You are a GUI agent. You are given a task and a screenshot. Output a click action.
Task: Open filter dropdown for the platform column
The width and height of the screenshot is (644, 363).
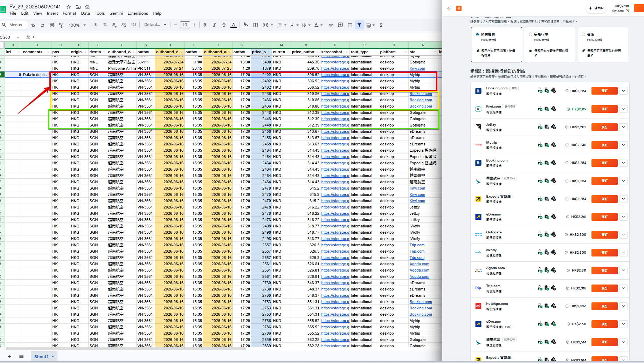point(405,52)
